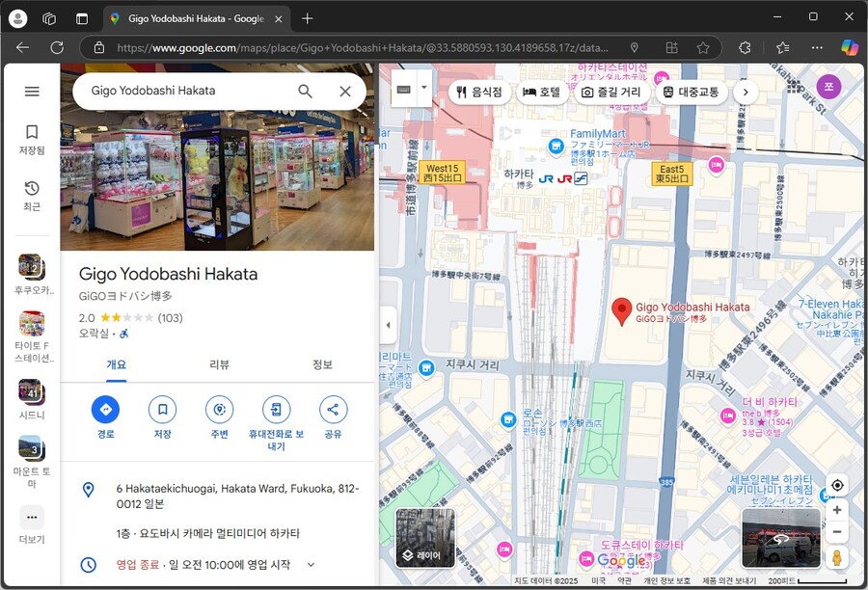The width and height of the screenshot is (868, 590).
Task: Zoom out with the map minus button
Action: point(837,532)
